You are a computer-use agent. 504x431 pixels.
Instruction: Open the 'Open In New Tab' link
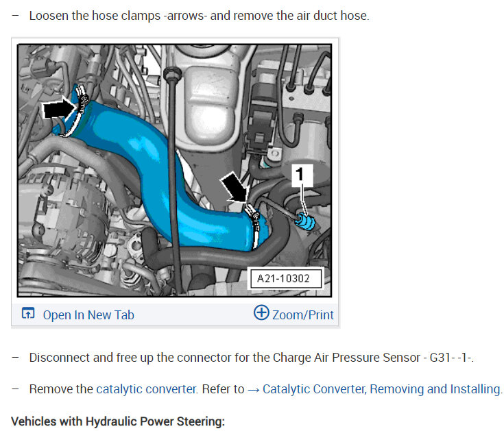pos(88,315)
